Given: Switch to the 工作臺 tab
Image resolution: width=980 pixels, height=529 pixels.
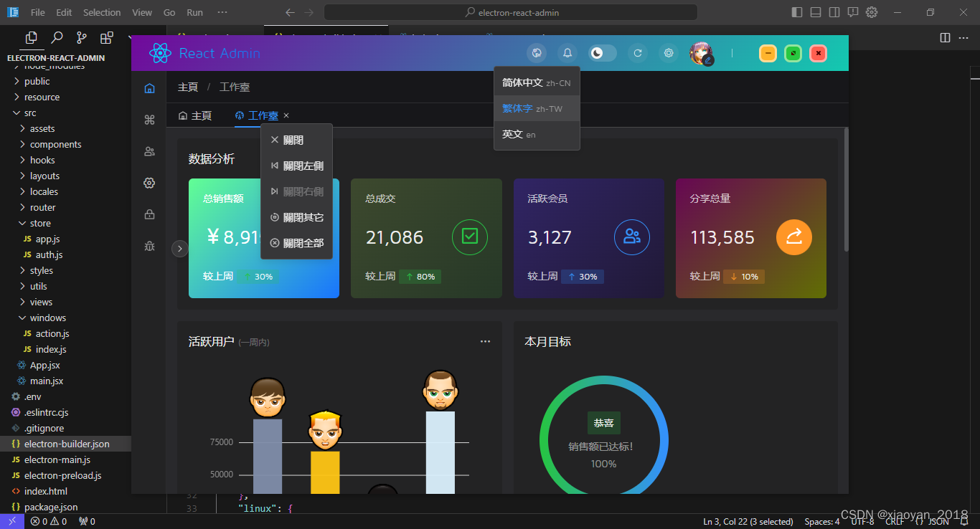Looking at the screenshot, I should click(x=257, y=115).
